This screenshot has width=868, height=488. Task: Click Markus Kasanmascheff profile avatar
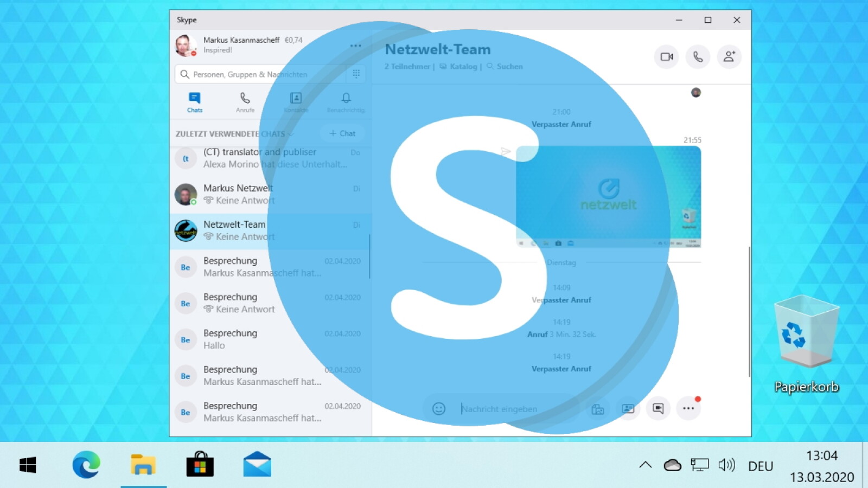[x=186, y=46]
